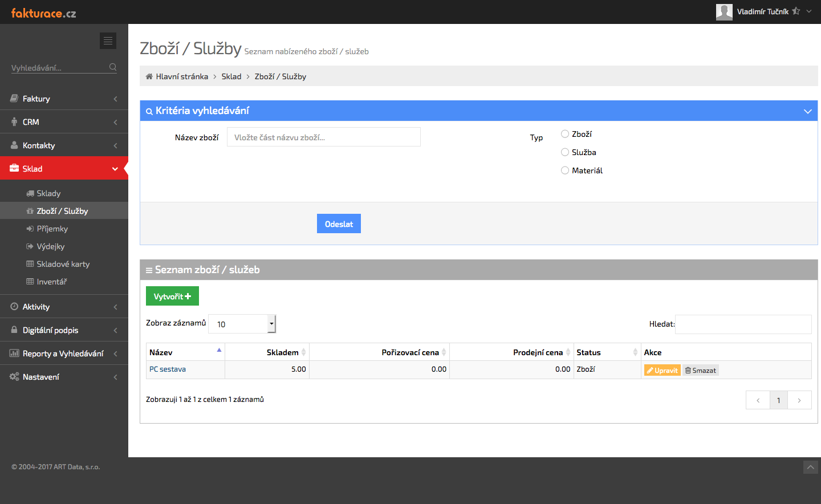Collapse the Kritéria vyhledávání panel
821x504 pixels.
(x=807, y=111)
